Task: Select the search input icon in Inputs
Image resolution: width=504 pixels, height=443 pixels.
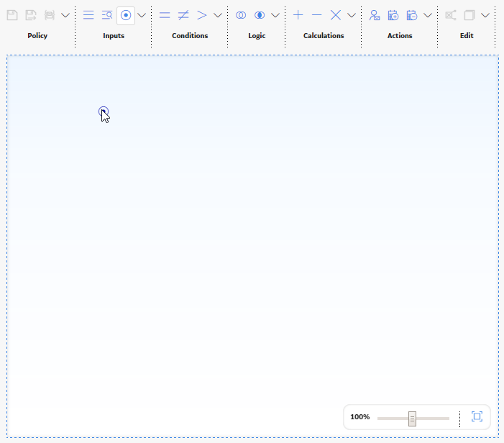Action: pos(107,15)
